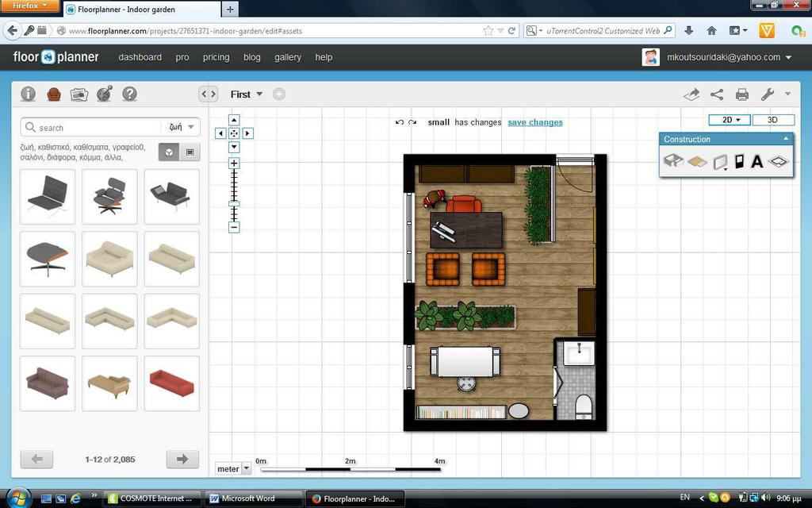The width and height of the screenshot is (812, 508).
Task: Open the dashboard menu item
Action: pyautogui.click(x=140, y=57)
